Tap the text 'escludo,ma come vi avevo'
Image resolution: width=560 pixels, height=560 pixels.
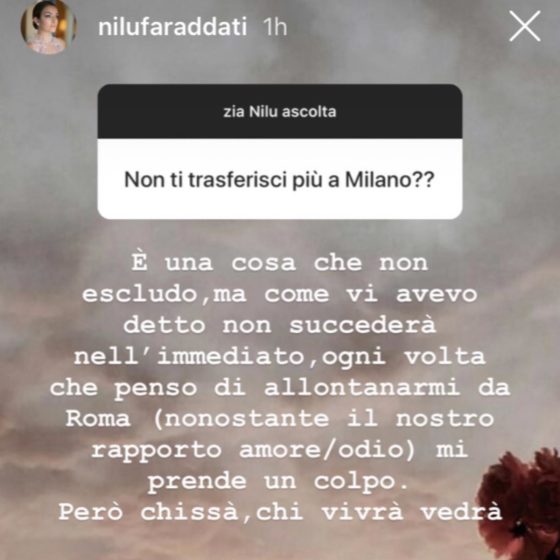280,295
